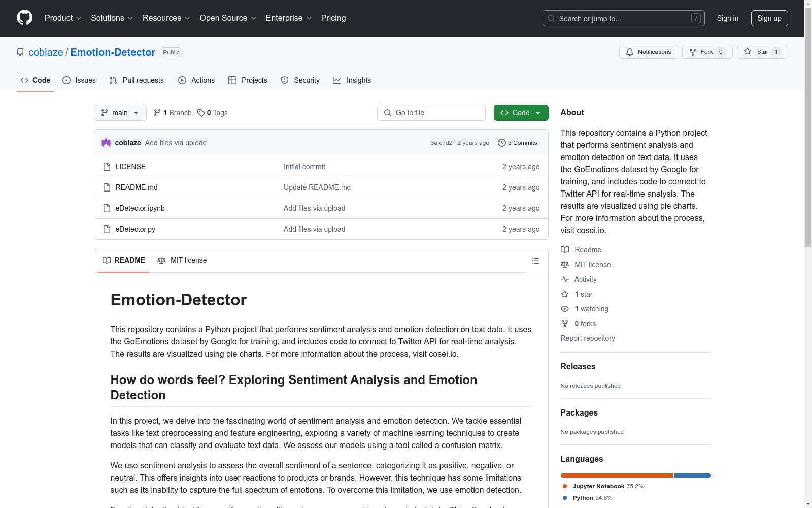The image size is (812, 508).
Task: Open the README outline list icon
Action: coord(535,261)
